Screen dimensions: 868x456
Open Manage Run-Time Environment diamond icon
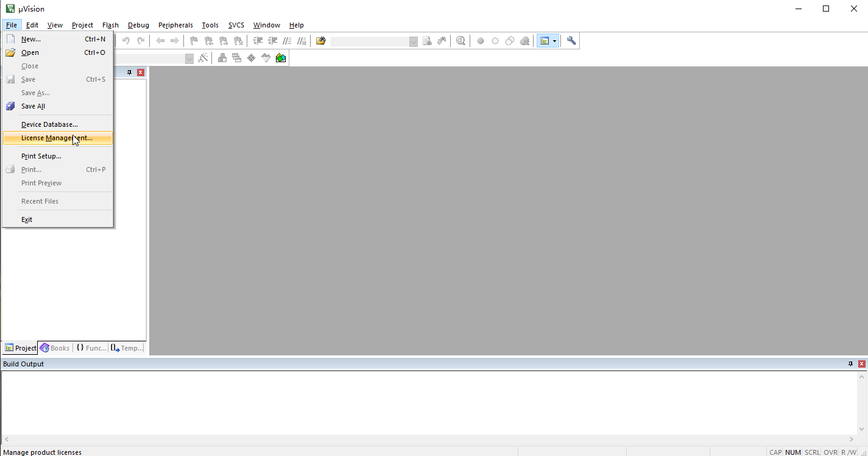point(252,58)
